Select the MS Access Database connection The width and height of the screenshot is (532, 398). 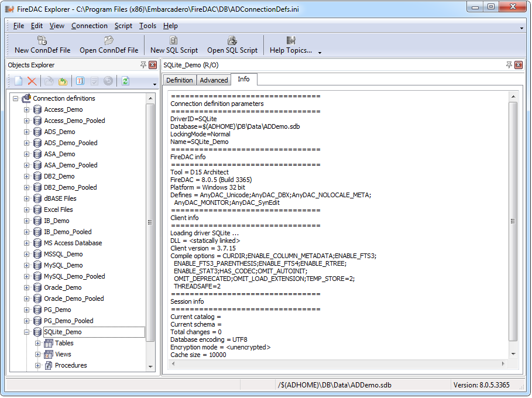coord(73,243)
